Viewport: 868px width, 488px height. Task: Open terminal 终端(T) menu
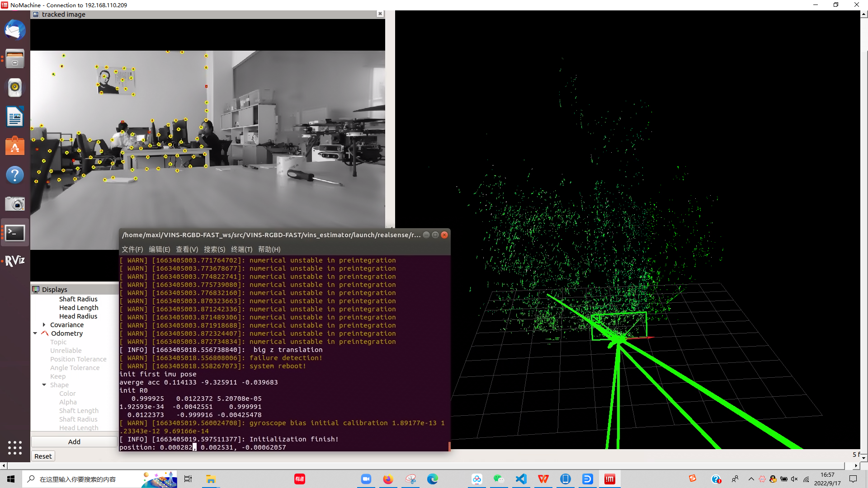tap(241, 249)
